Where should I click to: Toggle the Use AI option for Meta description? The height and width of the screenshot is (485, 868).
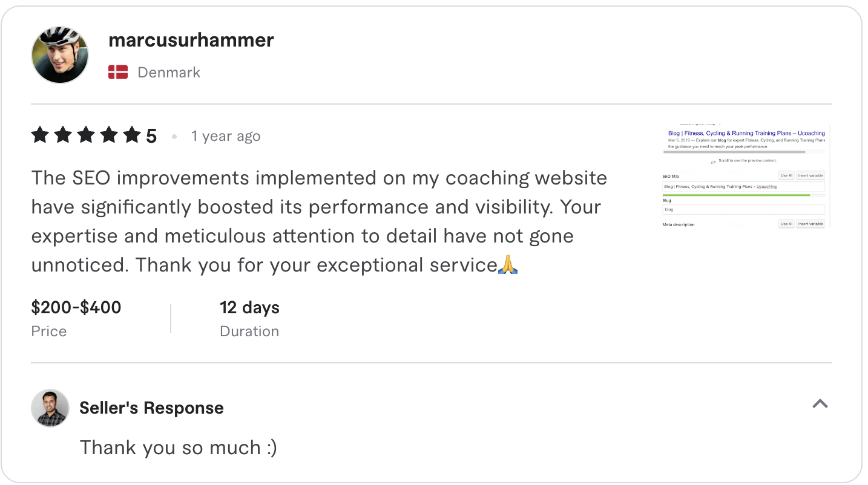(786, 223)
